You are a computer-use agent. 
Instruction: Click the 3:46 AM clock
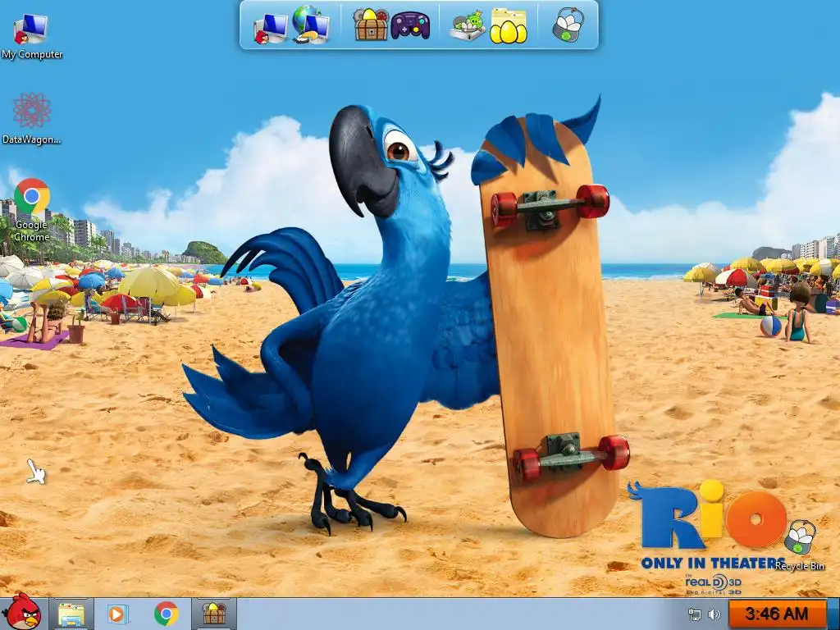[x=777, y=614]
